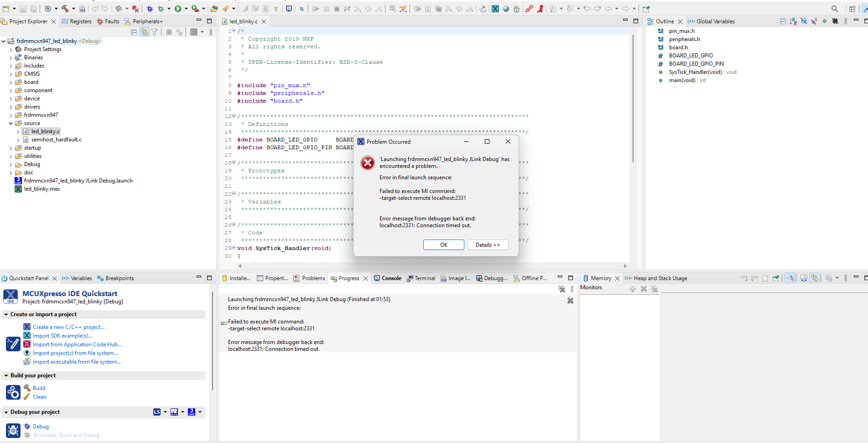The height and width of the screenshot is (443, 868).
Task: Click the Build hammer icon in the toolbar
Action: point(65,8)
